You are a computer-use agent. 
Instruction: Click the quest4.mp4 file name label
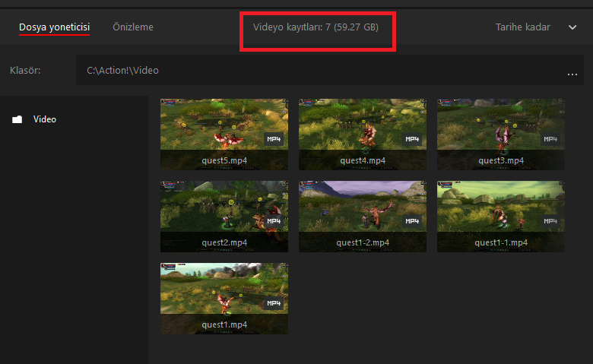click(363, 160)
